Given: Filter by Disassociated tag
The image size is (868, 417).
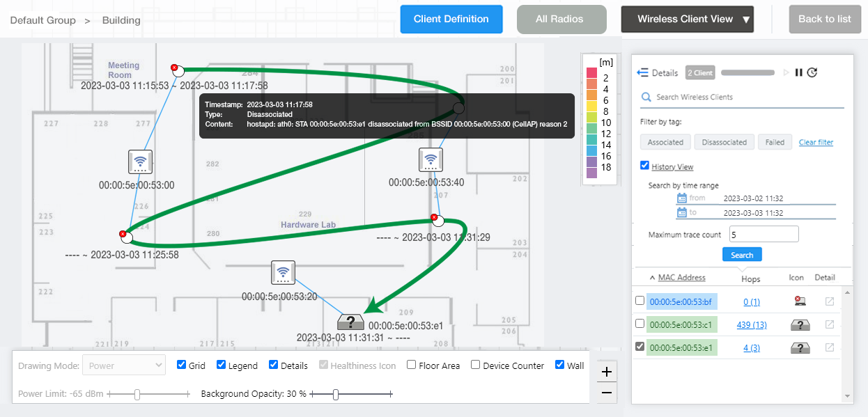Looking at the screenshot, I should (x=724, y=142).
